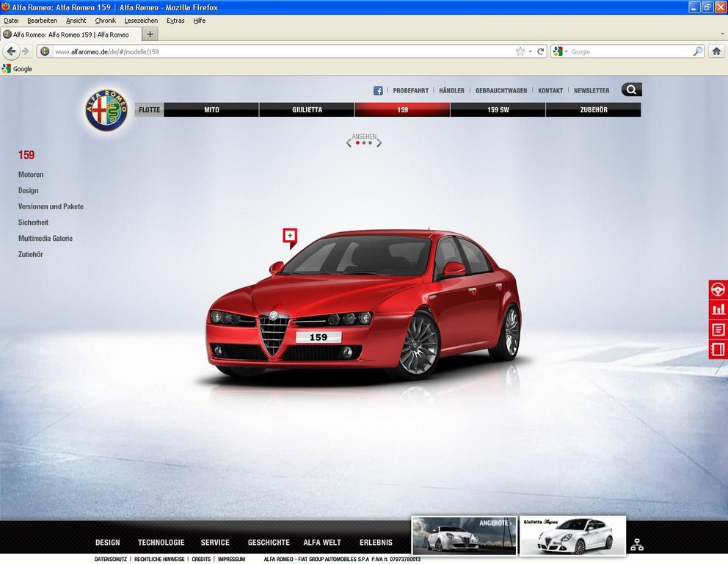The height and width of the screenshot is (564, 728).
Task: Open the ANGEBOTE offers thumbnail
Action: (x=465, y=535)
